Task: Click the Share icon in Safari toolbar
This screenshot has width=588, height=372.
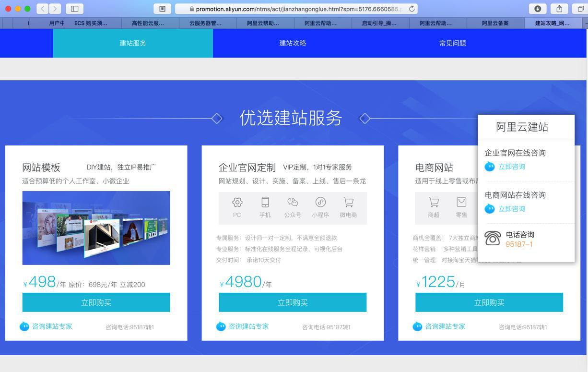Action: point(559,9)
